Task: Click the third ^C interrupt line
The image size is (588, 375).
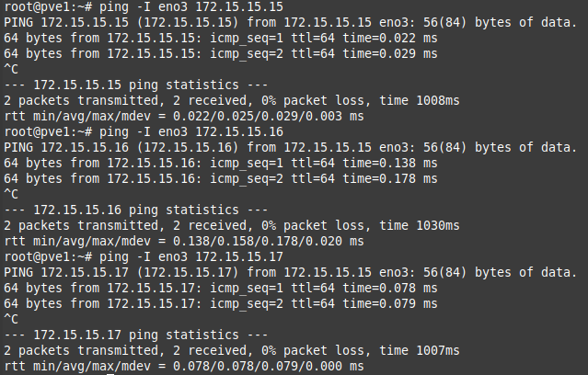Action: [x=11, y=320]
